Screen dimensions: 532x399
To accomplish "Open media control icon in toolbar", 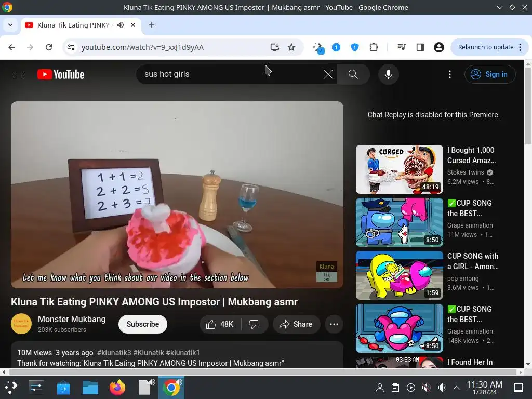I will 402,47.
